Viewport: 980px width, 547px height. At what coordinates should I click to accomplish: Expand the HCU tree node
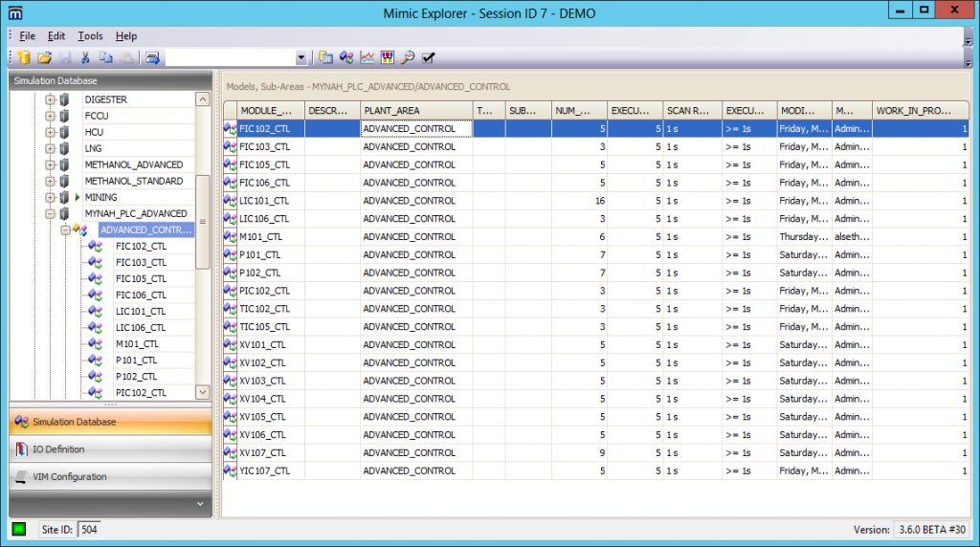tap(50, 132)
